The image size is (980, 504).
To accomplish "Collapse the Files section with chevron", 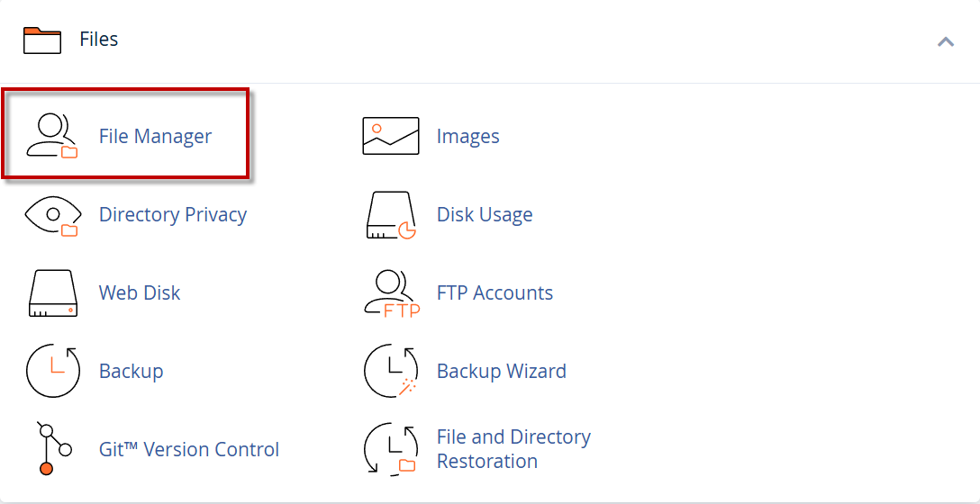I will (945, 41).
